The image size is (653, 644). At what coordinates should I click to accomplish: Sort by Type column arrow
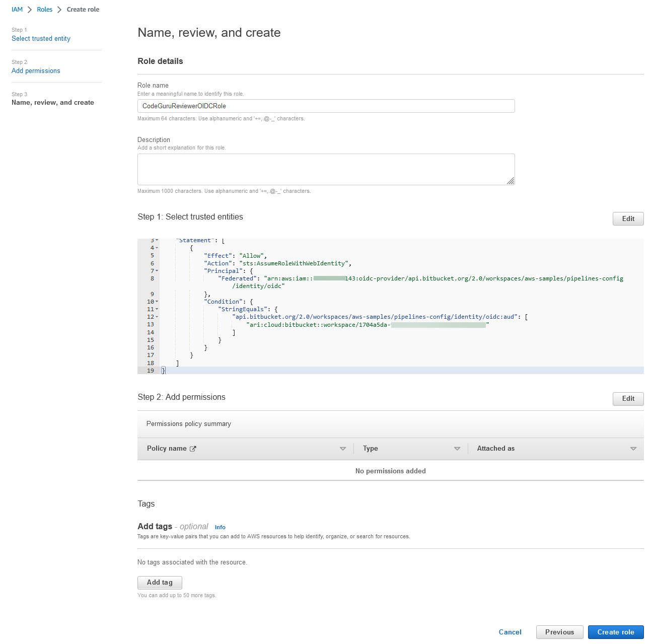pyautogui.click(x=457, y=449)
